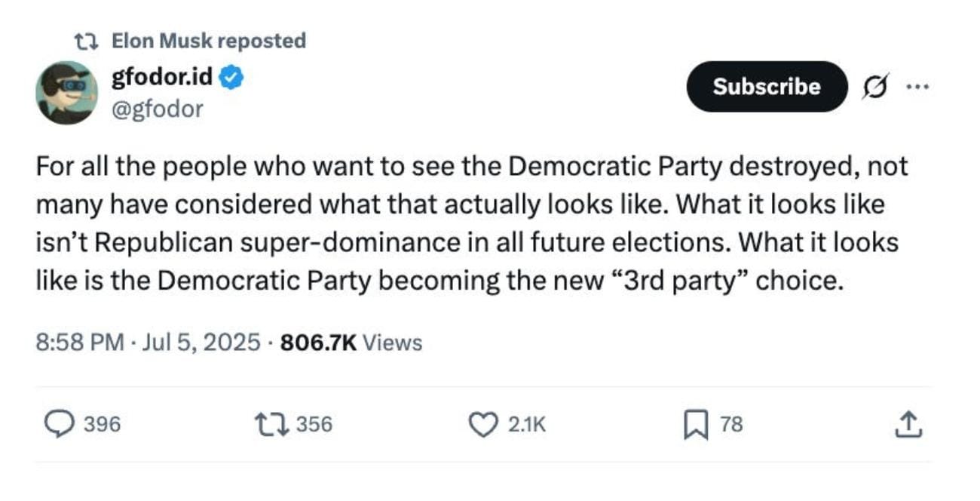Share the post using the upload icon
Screen dimensions: 980x501
click(x=908, y=425)
